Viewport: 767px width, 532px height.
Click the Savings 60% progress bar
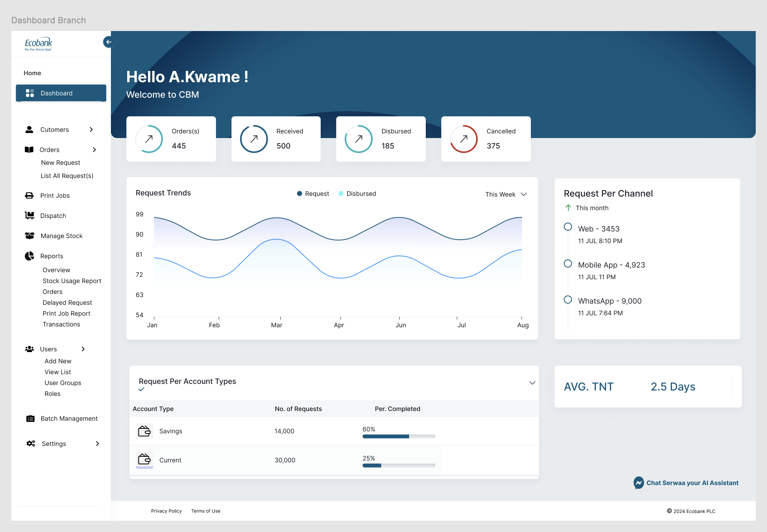click(x=399, y=436)
